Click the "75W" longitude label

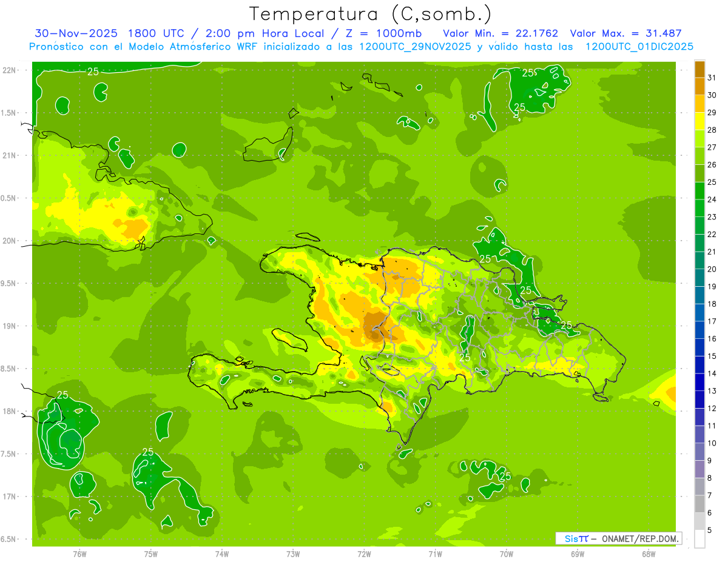151,554
